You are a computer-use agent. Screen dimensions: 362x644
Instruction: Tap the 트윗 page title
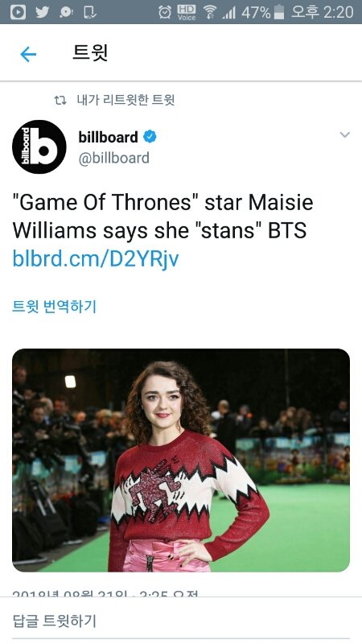point(90,53)
